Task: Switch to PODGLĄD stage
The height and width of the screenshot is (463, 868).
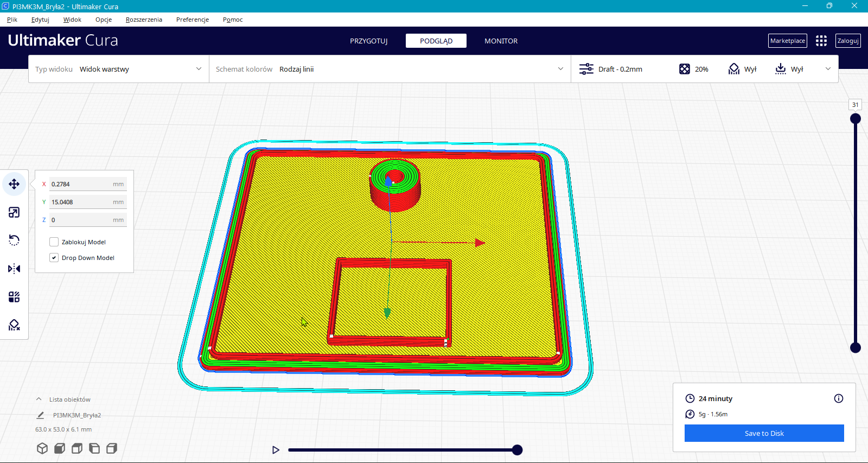Action: [x=436, y=41]
